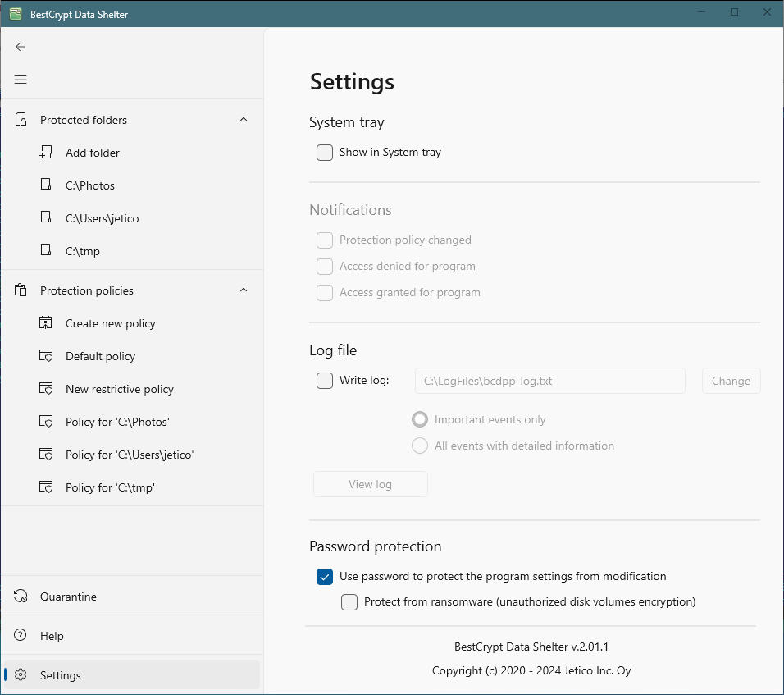Click the Policy for 'C:\tmp' icon

point(46,487)
